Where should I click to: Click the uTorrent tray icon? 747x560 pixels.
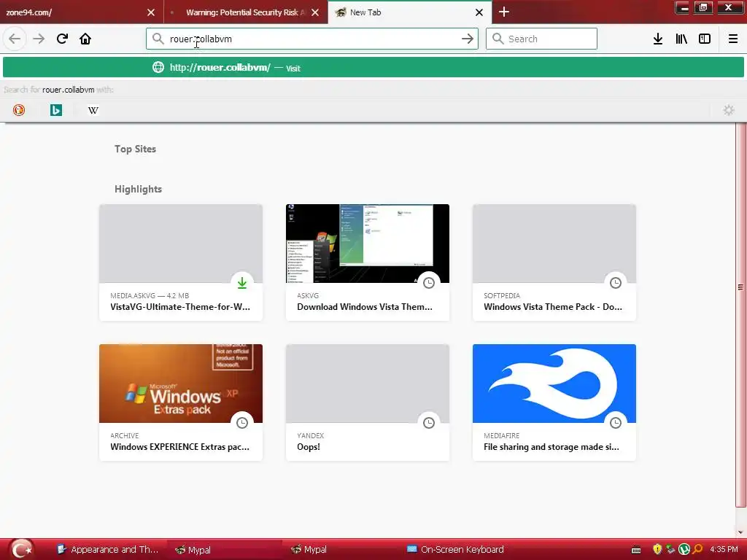coord(684,550)
